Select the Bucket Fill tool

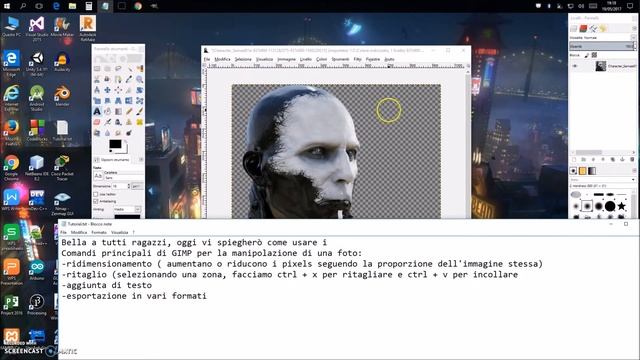[x=107, y=111]
